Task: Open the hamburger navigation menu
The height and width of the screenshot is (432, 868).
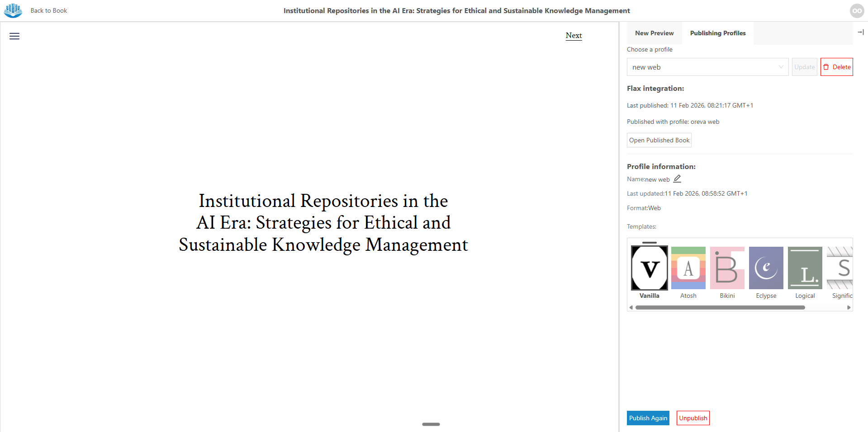Action: click(x=14, y=36)
